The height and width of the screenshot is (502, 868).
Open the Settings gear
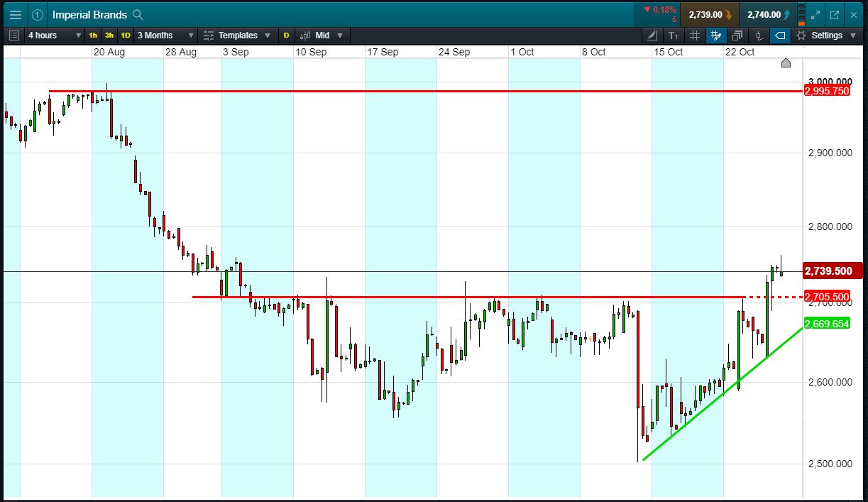click(801, 35)
